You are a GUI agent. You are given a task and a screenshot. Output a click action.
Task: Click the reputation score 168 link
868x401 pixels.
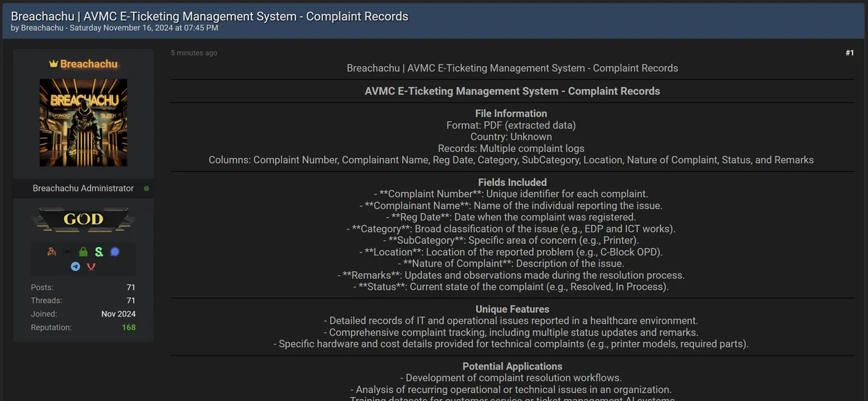click(x=128, y=327)
